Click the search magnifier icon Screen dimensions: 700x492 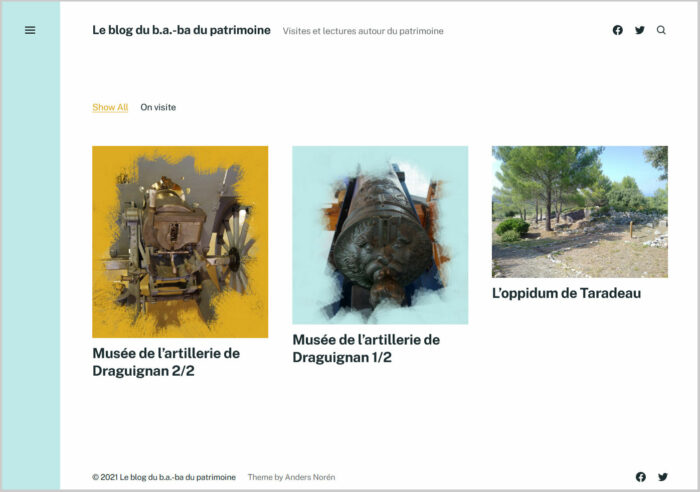pos(661,30)
